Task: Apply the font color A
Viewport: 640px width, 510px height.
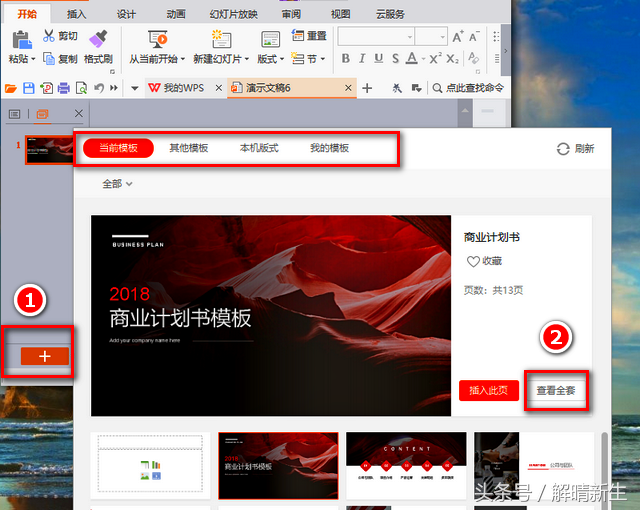Action: [x=412, y=58]
